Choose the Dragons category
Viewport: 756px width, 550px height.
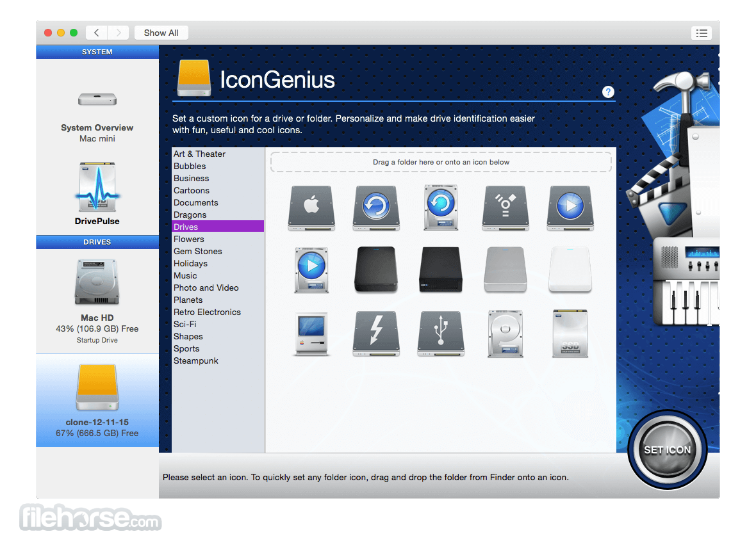coord(218,214)
